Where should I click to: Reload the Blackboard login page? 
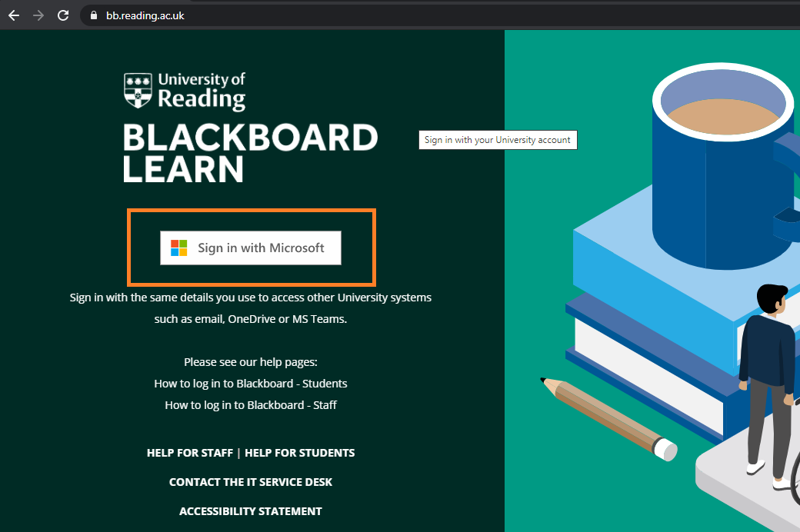pyautogui.click(x=63, y=15)
